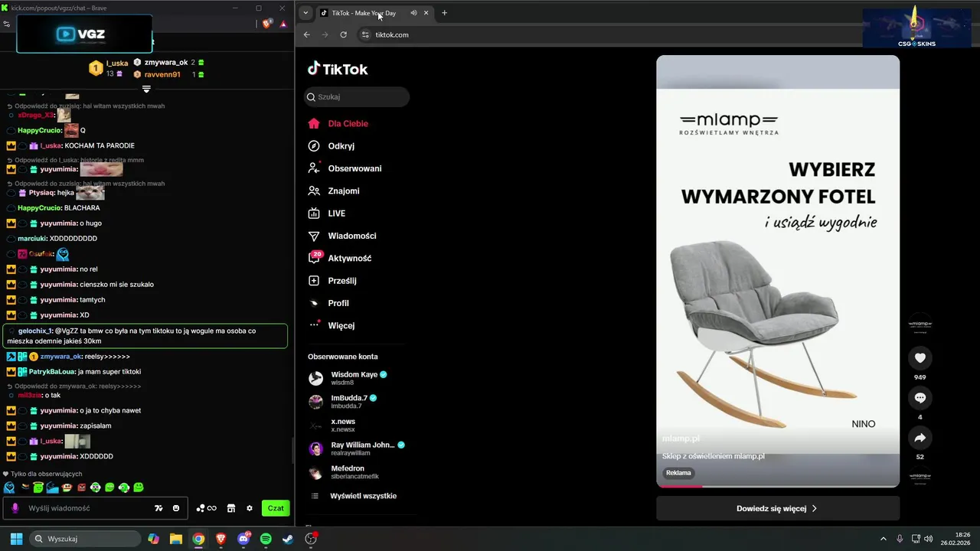Open emoji picker in Kick chat
Image resolution: width=980 pixels, height=551 pixels.
176,508
